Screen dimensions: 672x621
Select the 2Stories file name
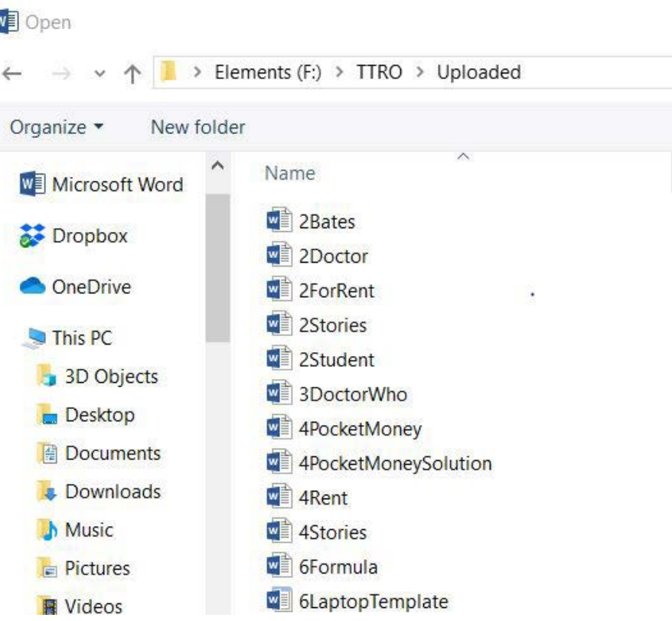[333, 325]
